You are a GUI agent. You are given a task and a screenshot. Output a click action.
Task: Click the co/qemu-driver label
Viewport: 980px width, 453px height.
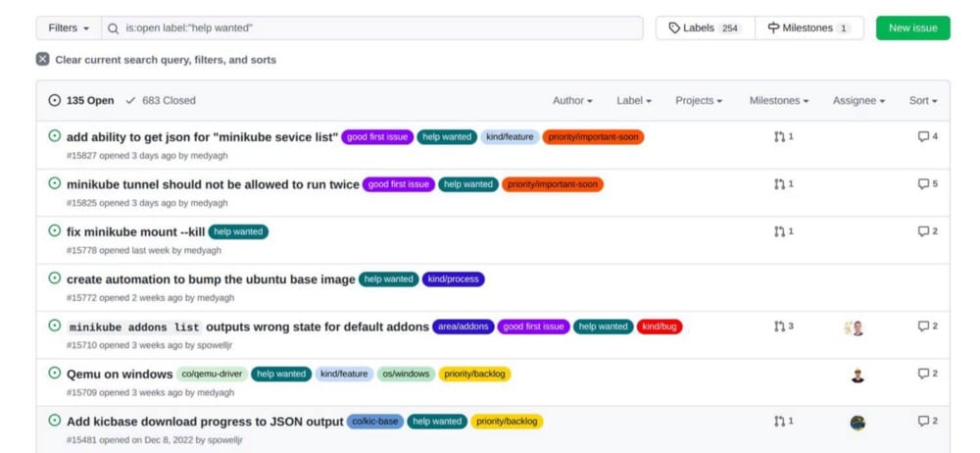coord(212,375)
